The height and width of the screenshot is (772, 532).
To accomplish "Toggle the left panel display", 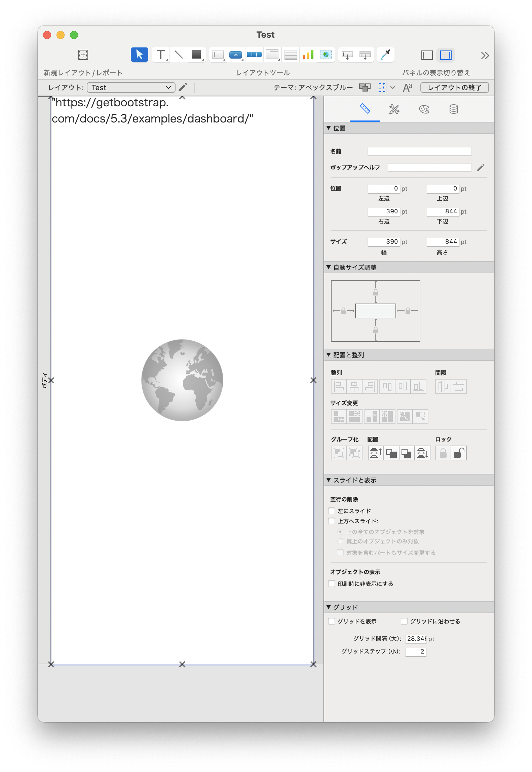I will (427, 55).
